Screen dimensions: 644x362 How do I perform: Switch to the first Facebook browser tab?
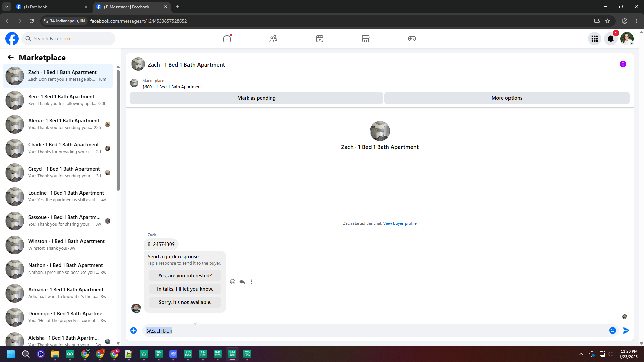tap(50, 7)
